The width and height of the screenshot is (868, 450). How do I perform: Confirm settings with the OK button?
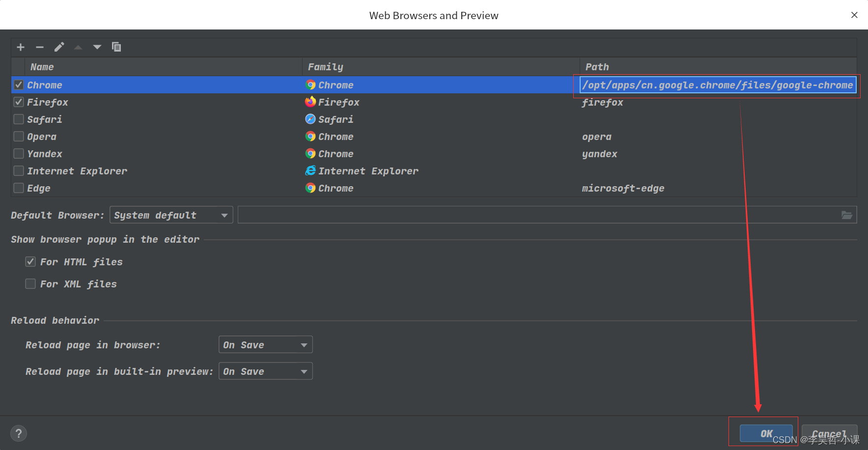[x=766, y=433]
